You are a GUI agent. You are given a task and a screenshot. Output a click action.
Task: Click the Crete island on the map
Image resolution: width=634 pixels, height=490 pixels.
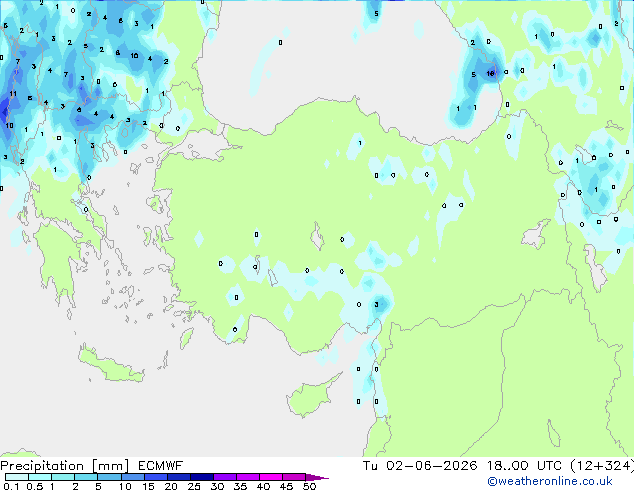(110, 366)
